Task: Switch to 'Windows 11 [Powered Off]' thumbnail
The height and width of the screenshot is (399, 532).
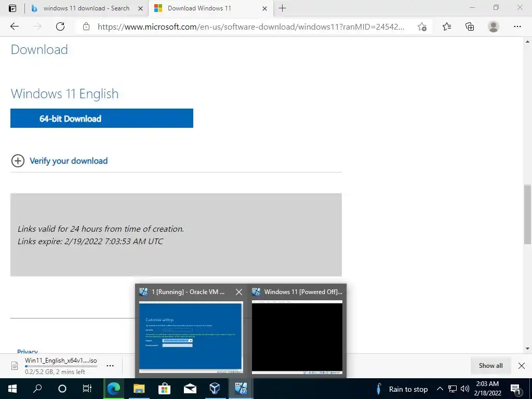Action: (x=297, y=338)
